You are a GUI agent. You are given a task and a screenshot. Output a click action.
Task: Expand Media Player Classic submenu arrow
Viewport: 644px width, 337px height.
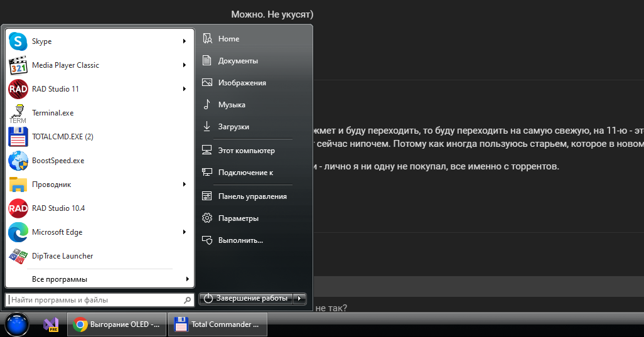coord(185,65)
